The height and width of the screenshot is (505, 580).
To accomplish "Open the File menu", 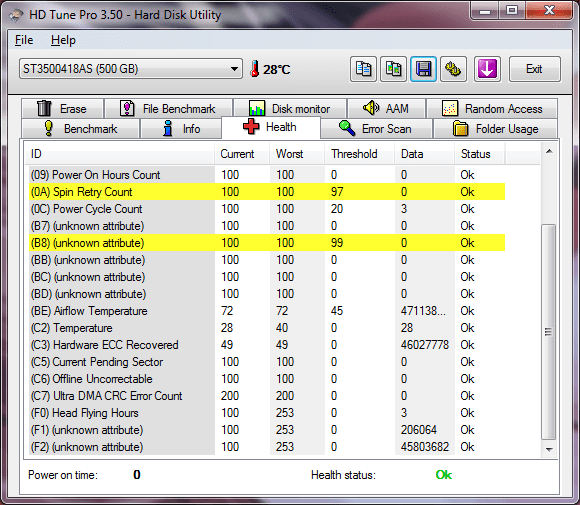I will [x=24, y=40].
